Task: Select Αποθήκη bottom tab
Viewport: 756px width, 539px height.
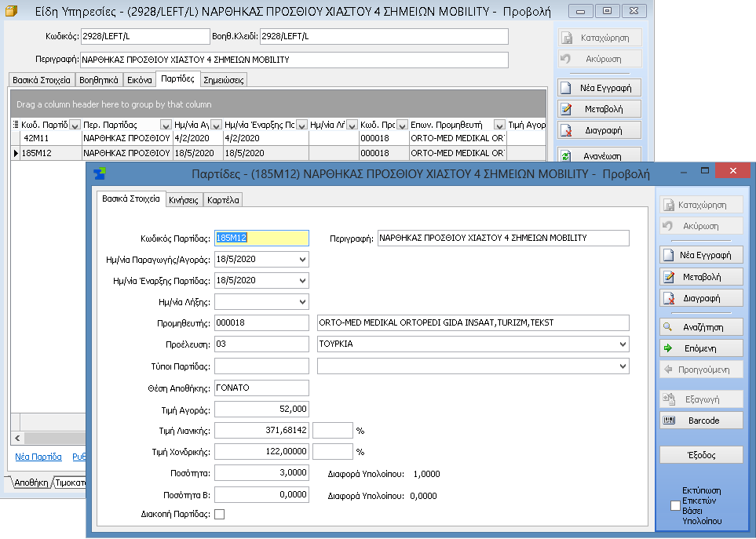Action: point(31,483)
